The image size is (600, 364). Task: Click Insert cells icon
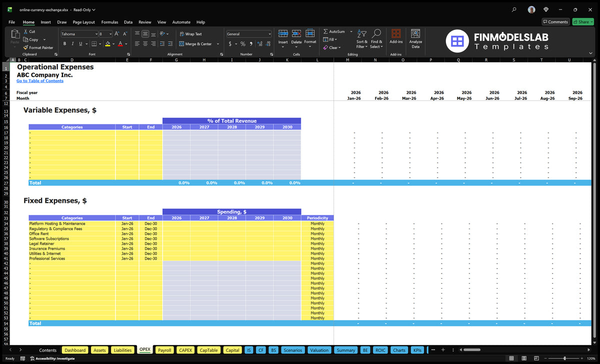283,33
